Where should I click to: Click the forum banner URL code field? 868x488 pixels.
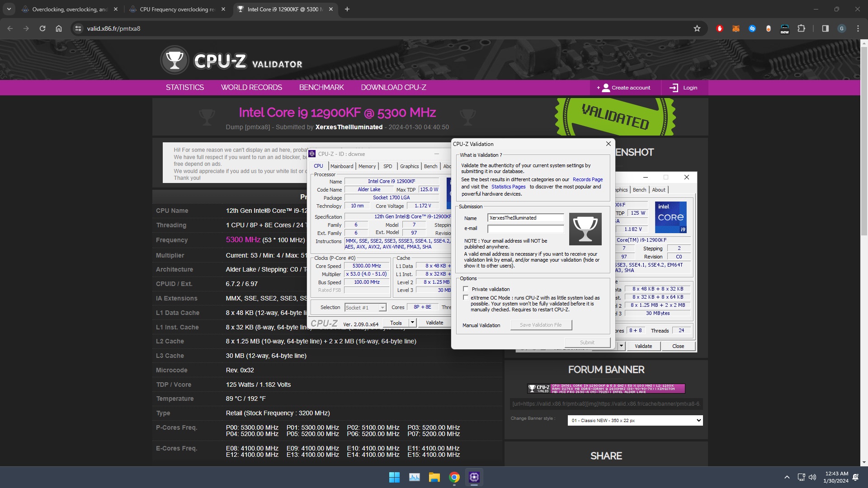coord(606,404)
